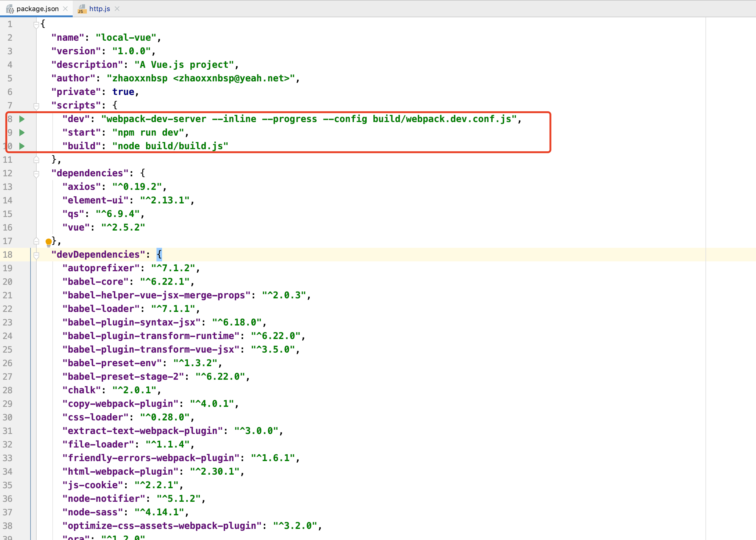Close the package.json tab
Viewport: 756px width, 540px height.
pos(66,9)
